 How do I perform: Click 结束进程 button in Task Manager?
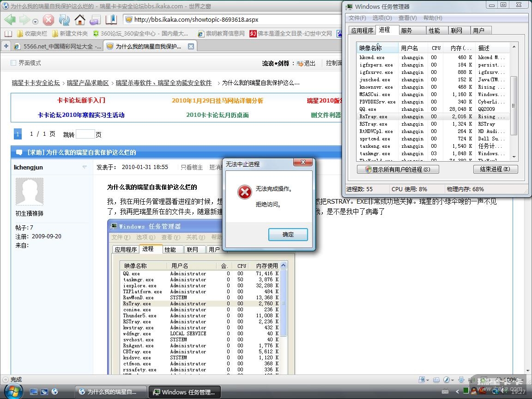[496, 169]
